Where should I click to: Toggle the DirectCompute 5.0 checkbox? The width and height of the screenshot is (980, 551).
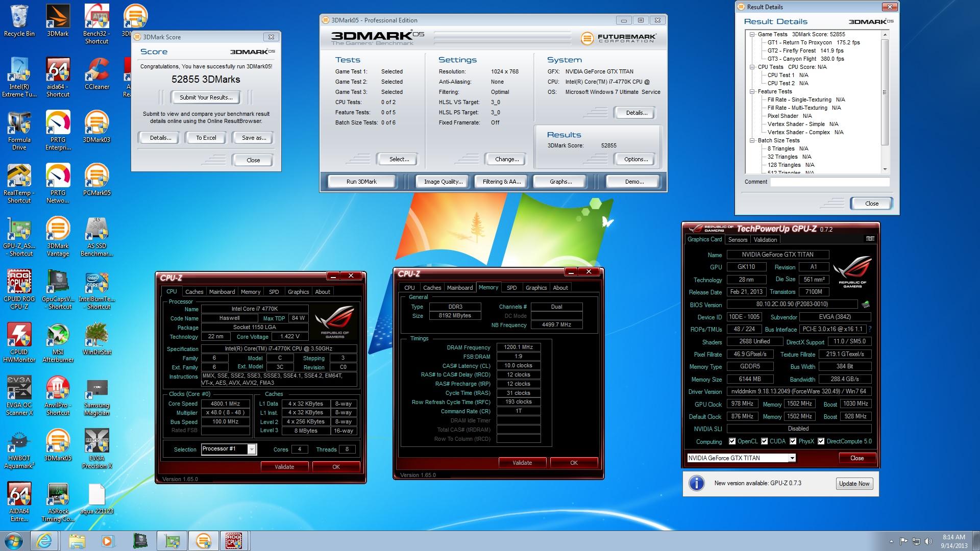coord(821,441)
